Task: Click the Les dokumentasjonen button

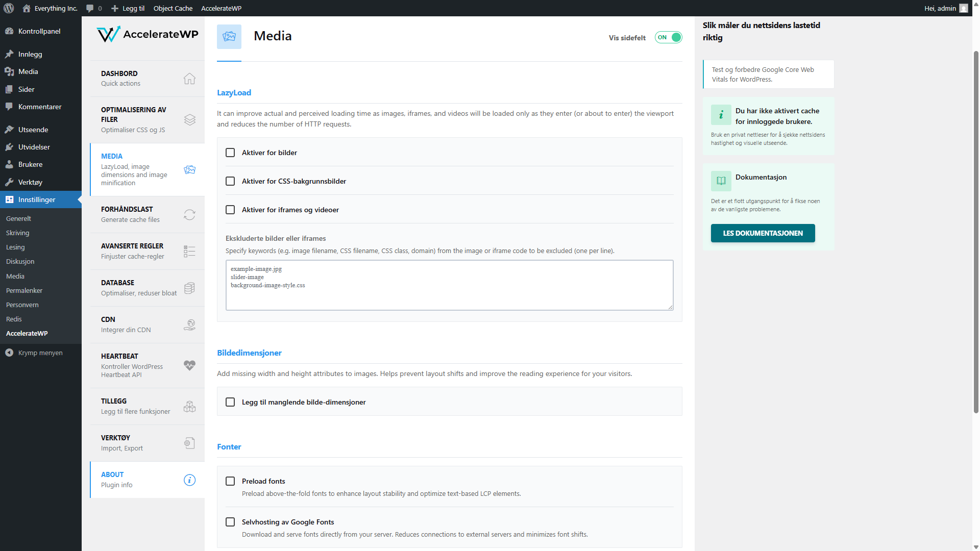Action: (763, 233)
